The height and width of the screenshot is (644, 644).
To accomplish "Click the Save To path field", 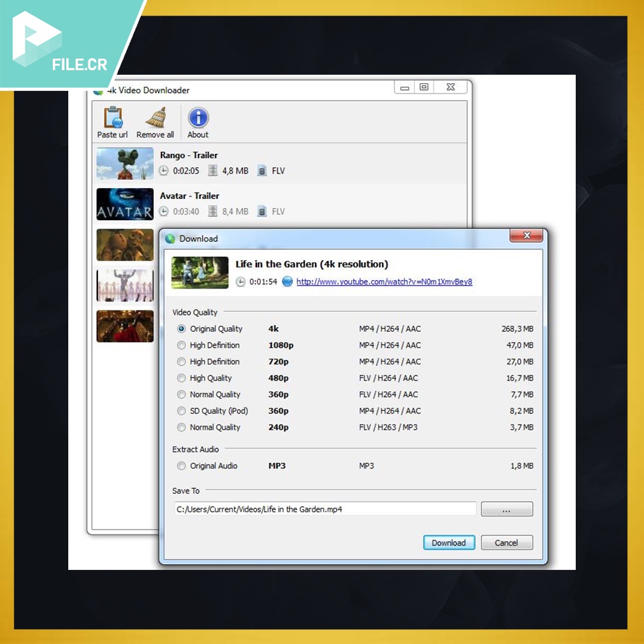I will coord(325,509).
